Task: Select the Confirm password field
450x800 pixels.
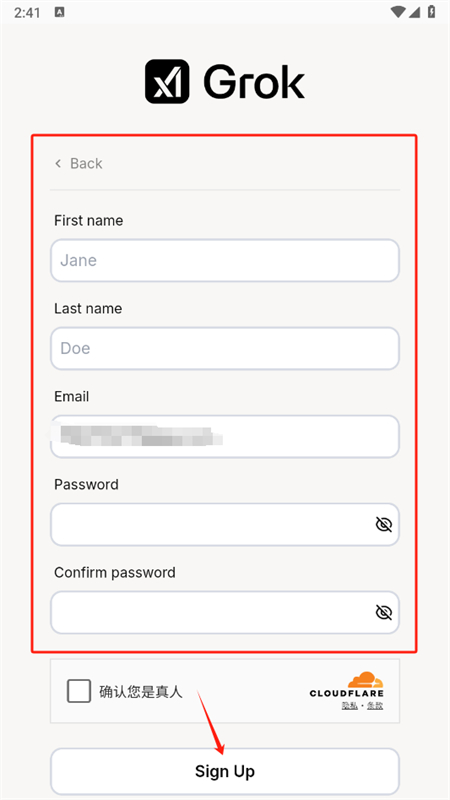Action: pyautogui.click(x=224, y=612)
